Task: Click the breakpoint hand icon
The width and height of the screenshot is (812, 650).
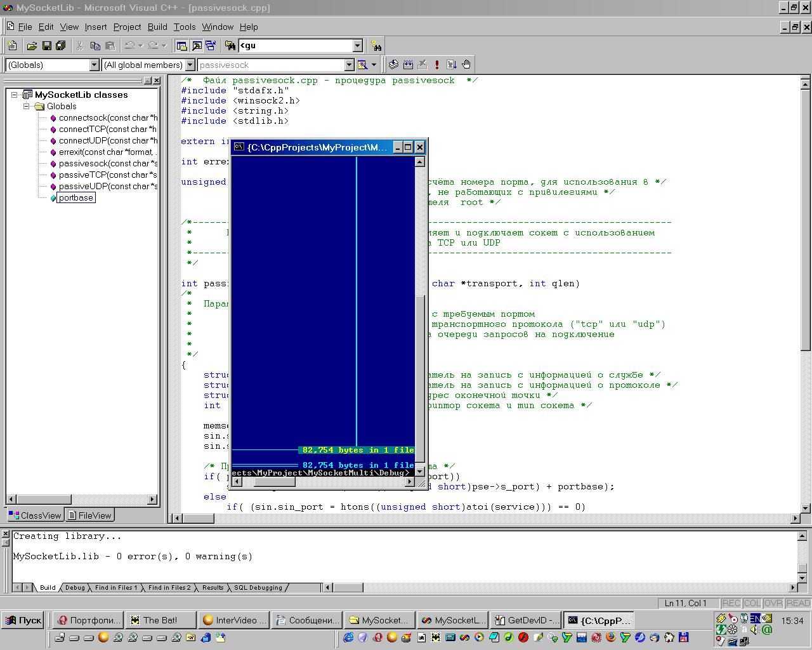Action: (x=466, y=65)
